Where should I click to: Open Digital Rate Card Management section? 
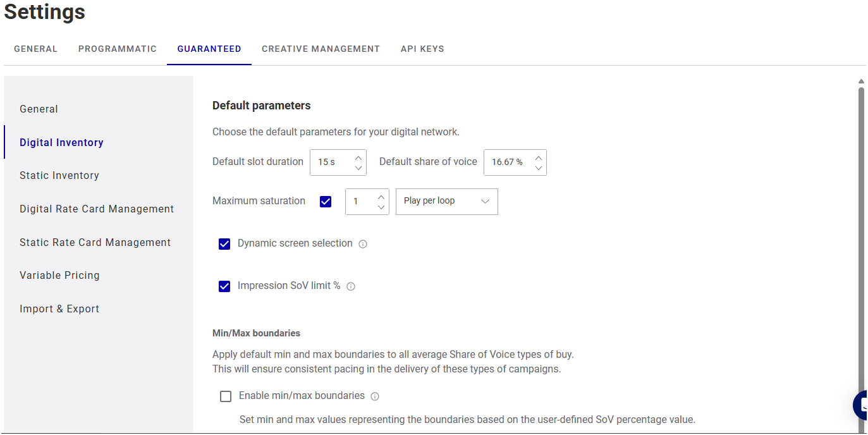[97, 209]
